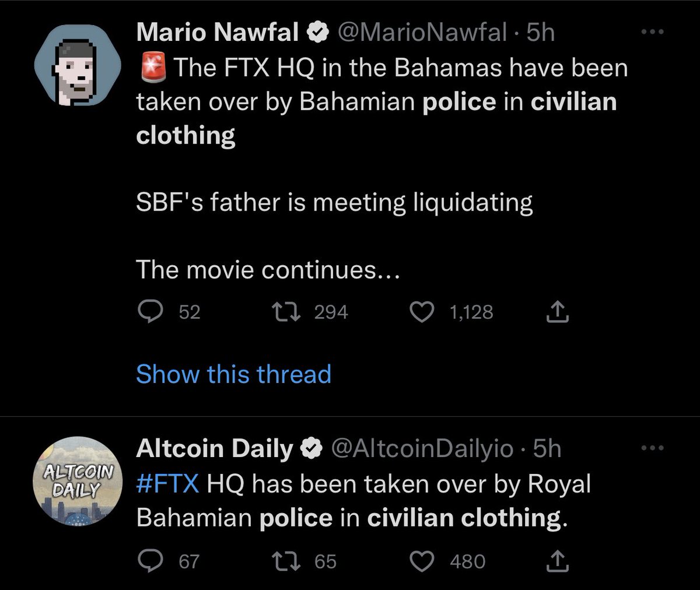The width and height of the screenshot is (700, 590).
Task: Reply to Mario Nawfal's tweet
Action: tap(153, 312)
